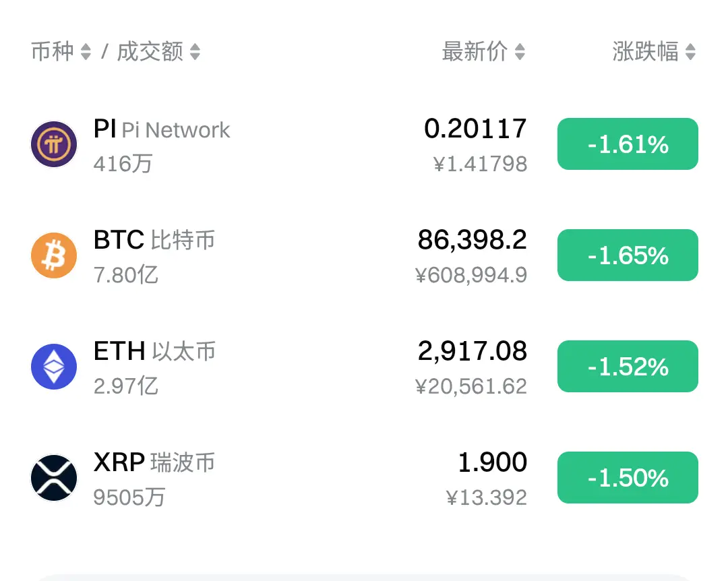This screenshot has width=728, height=581.
Task: Open the ETH 以太币 price 2,917.08
Action: pyautogui.click(x=472, y=351)
